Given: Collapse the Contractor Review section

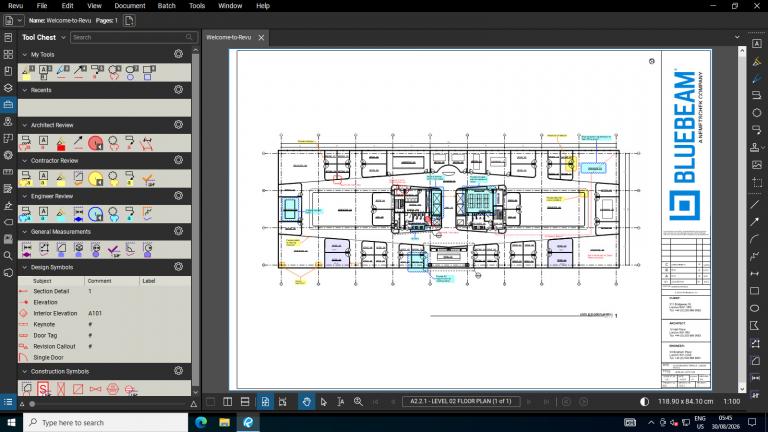Looking at the screenshot, I should tap(25, 161).
